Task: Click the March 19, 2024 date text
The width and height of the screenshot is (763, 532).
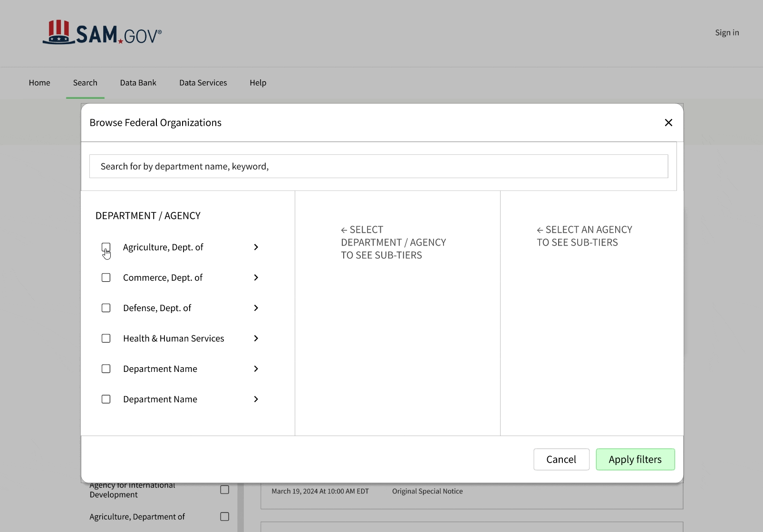Action: (x=320, y=491)
